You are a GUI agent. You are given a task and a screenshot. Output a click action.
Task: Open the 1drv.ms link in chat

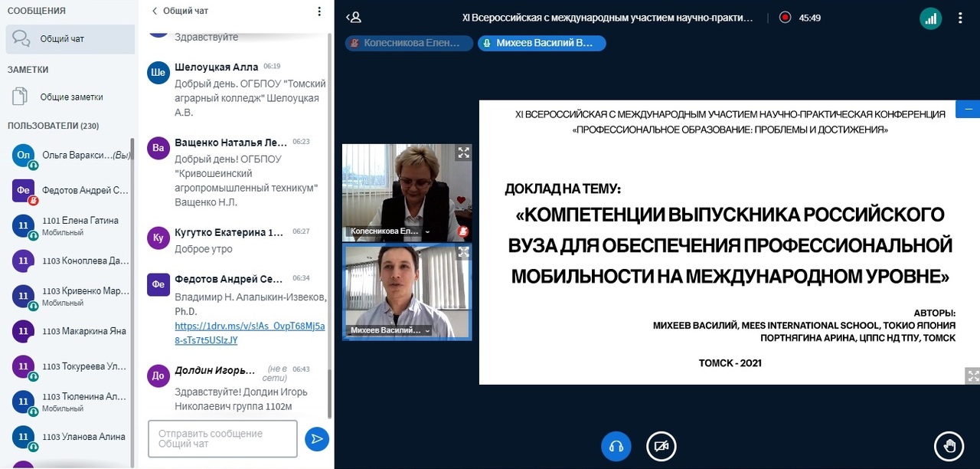[x=250, y=333]
